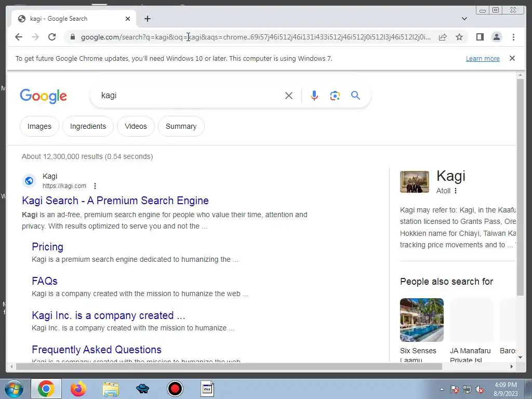Open more options for kagi.com result
This screenshot has height=399, width=532.
(x=95, y=186)
